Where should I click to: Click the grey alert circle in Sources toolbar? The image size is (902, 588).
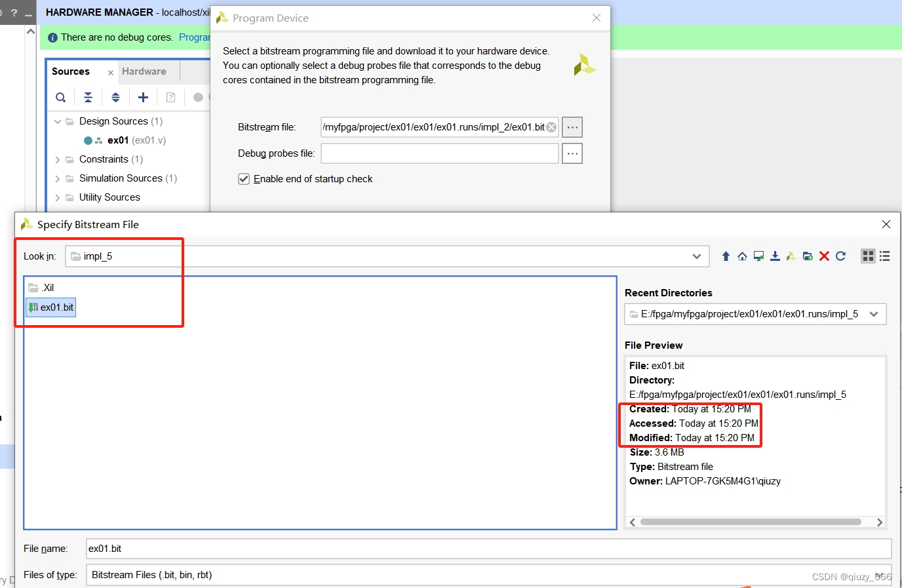point(198,98)
